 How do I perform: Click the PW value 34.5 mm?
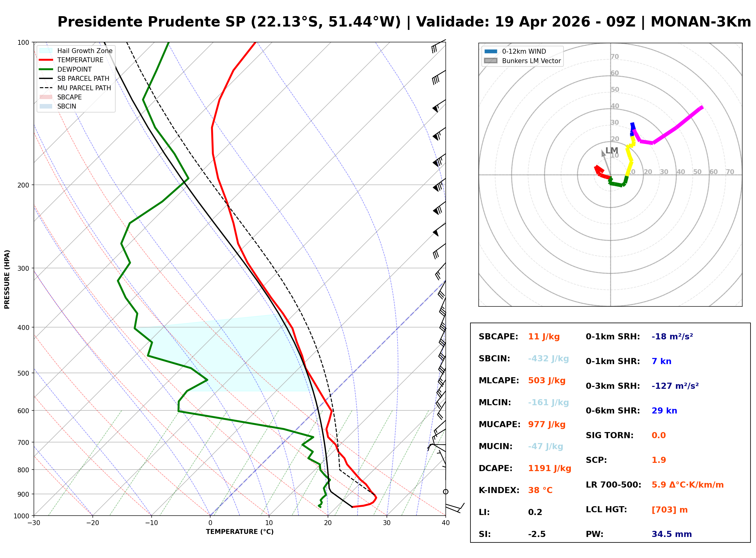(x=672, y=535)
